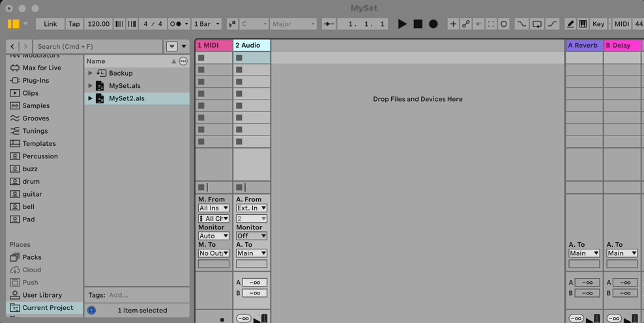
Task: Toggle the Draw Mode pencil icon
Action: coord(570,24)
